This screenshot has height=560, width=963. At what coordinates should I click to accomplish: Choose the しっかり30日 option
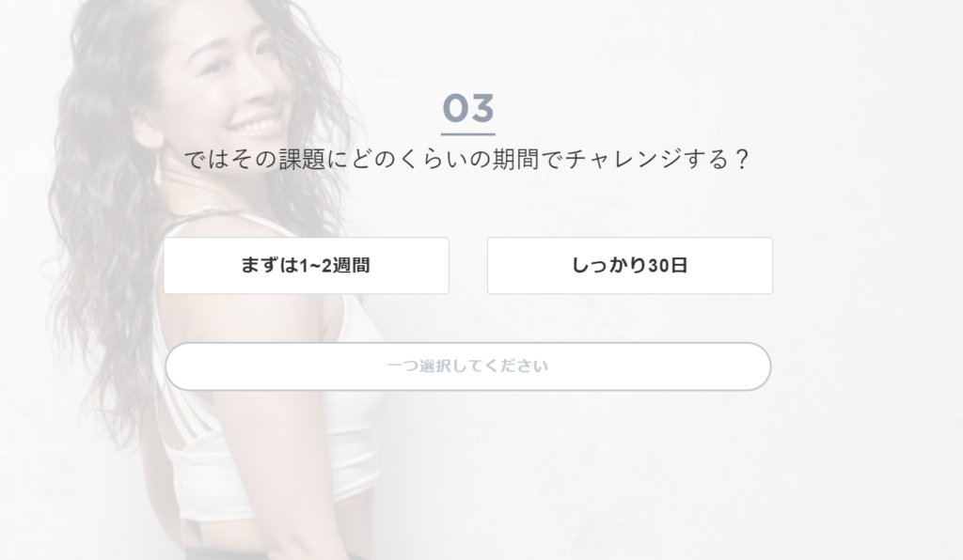629,266
